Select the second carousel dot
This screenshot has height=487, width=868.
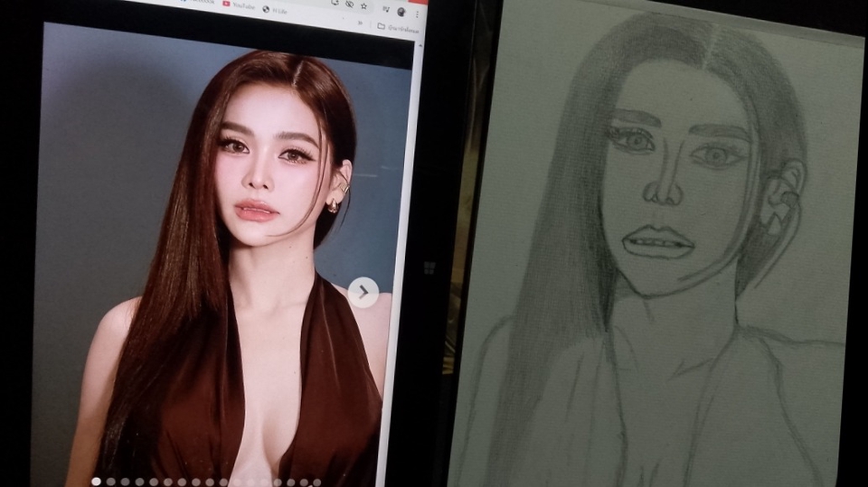pos(110,482)
